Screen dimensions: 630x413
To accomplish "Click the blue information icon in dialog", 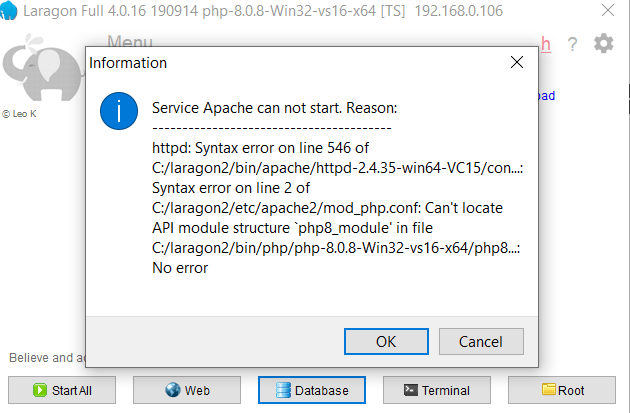I will (x=119, y=110).
